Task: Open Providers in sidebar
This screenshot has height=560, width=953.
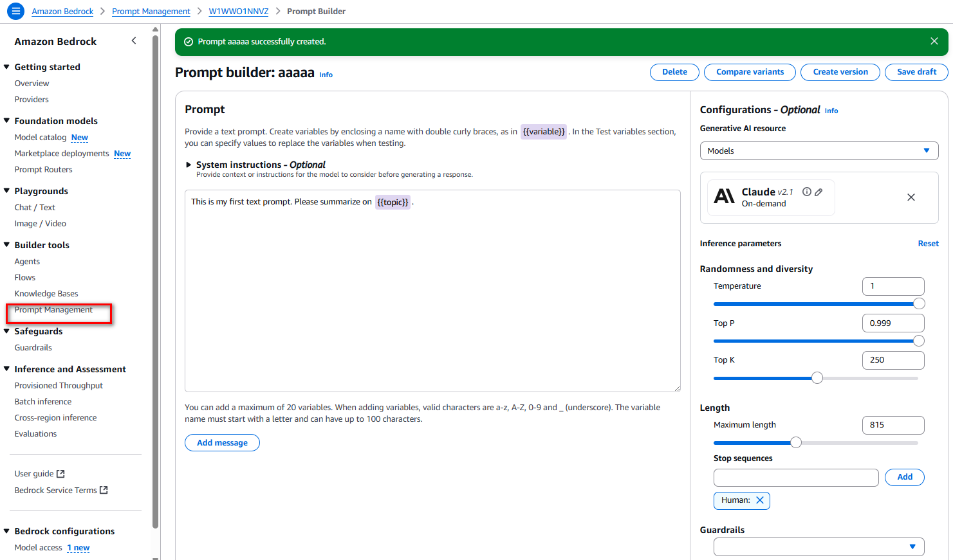Action: click(32, 100)
